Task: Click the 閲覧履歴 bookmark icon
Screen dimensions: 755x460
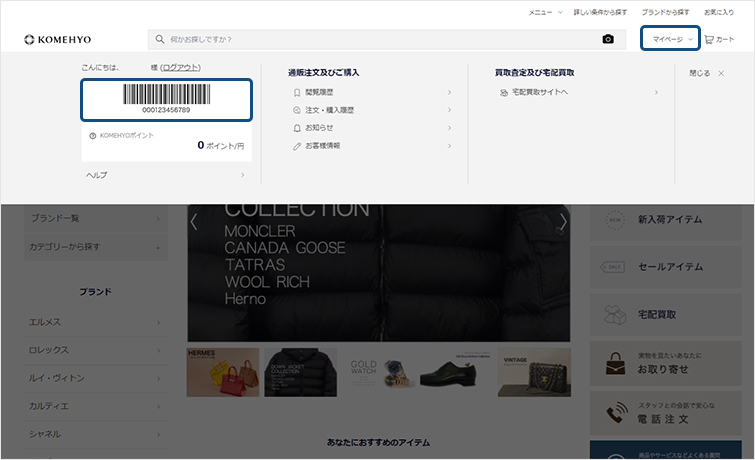Action: [x=297, y=92]
